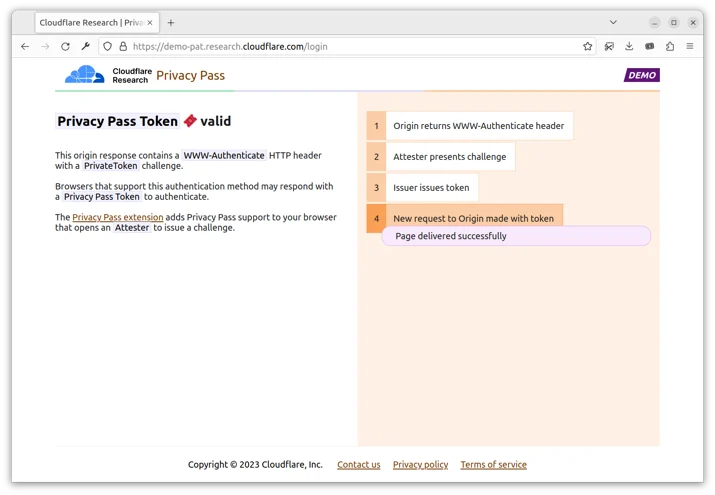715x495 pixels.
Task: Click the PrivateToken code label
Action: click(110, 166)
